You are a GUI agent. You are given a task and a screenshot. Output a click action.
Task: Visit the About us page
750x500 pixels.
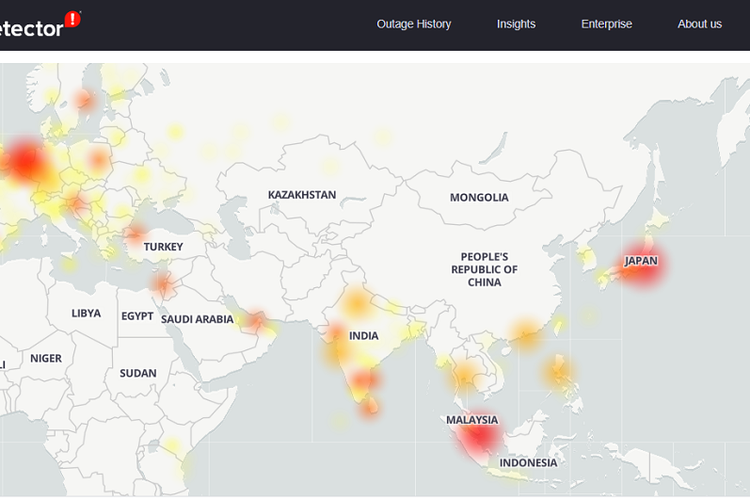tap(699, 24)
